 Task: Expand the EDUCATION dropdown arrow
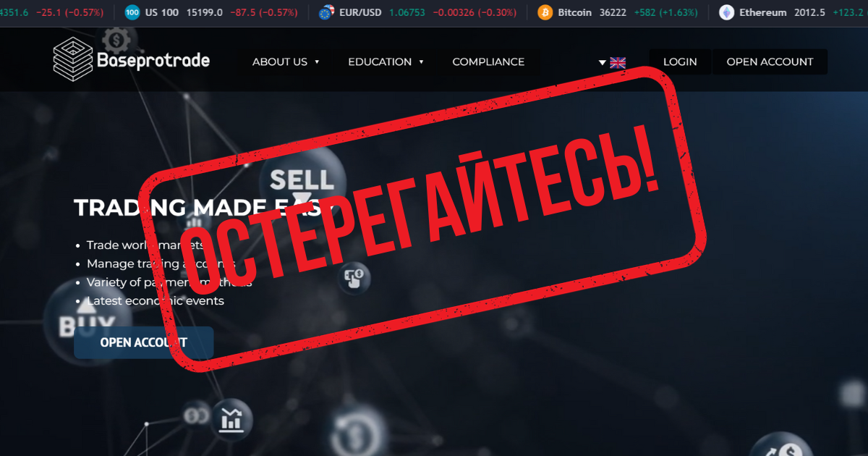click(421, 62)
